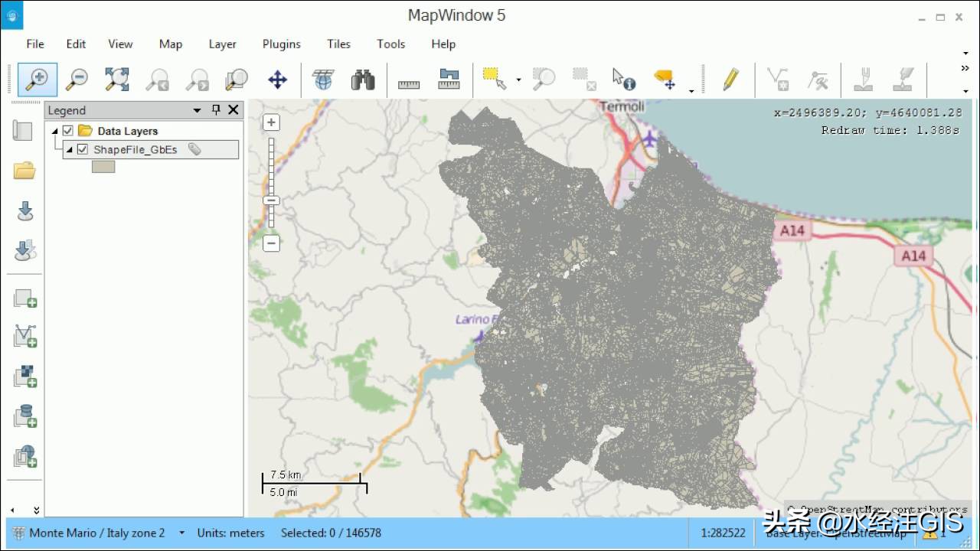Image resolution: width=980 pixels, height=551 pixels.
Task: Hide the ShapeFile_GbEs layer via its checkbox
Action: coord(82,149)
